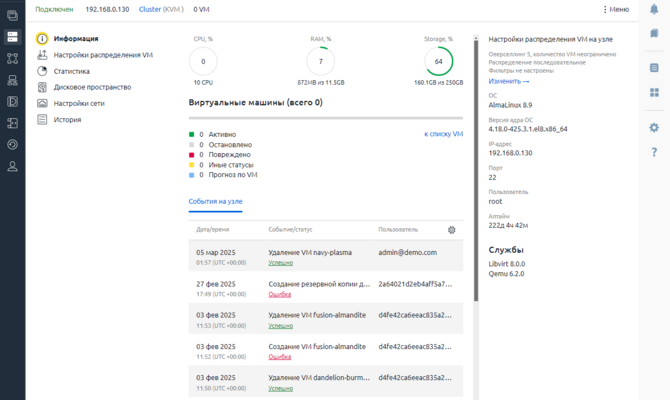670x400 pixels.
Task: Click the notifications bell icon
Action: click(654, 8)
